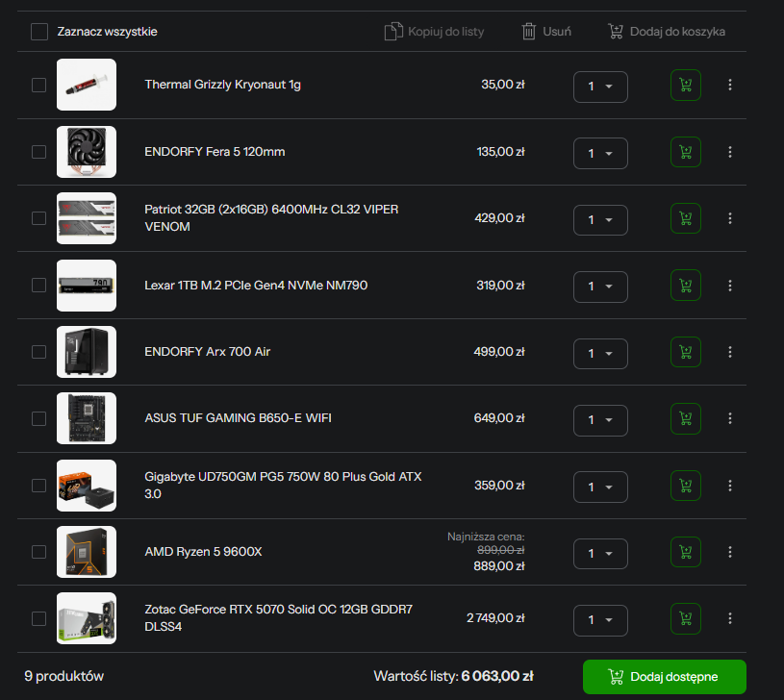Open more options for Thermal Grizzly Kryonaut
784x700 pixels.
point(730,85)
